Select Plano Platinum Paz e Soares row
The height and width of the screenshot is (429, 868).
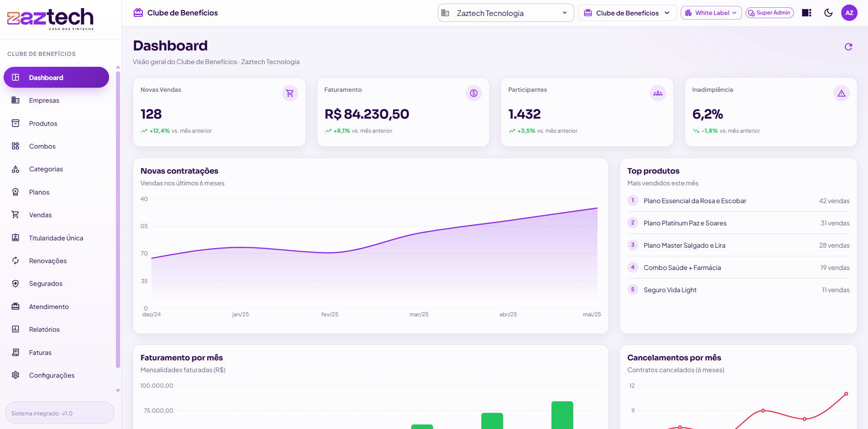point(738,223)
